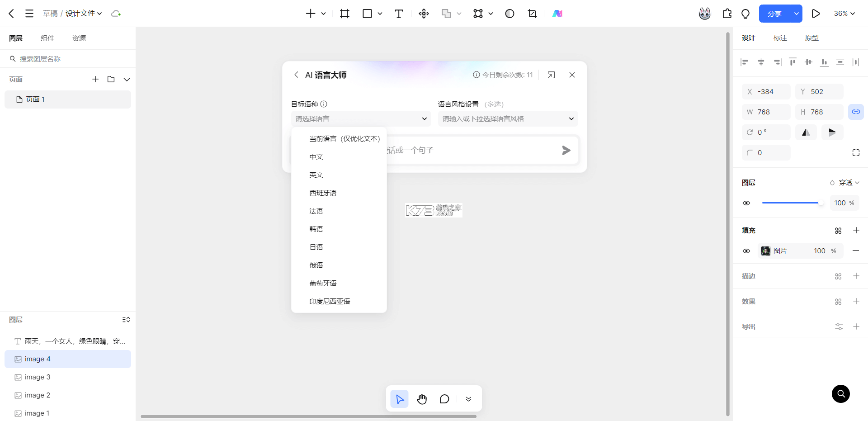This screenshot has height=421, width=868.
Task: Click the back arrow in top bar
Action: click(x=11, y=14)
